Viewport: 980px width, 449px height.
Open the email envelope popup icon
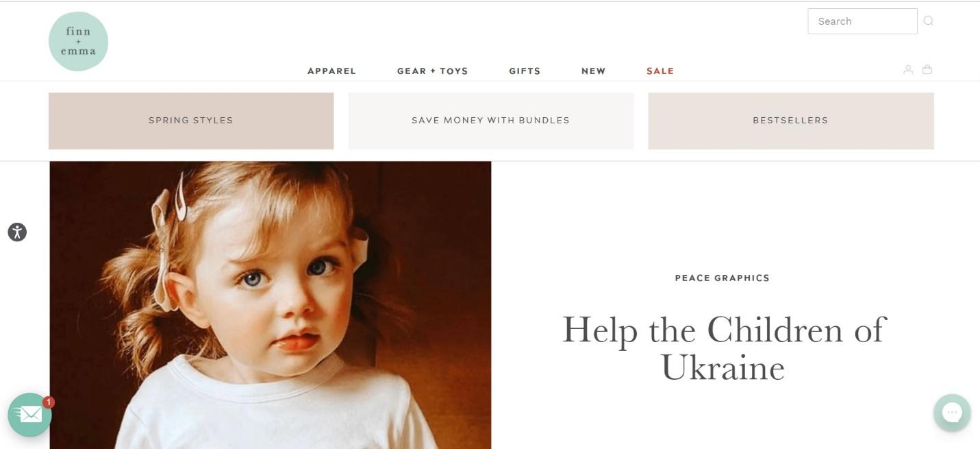29,415
